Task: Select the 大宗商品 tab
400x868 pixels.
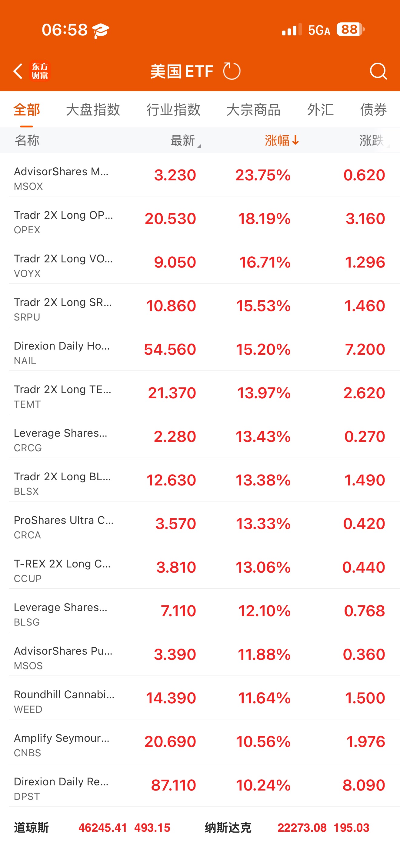Action: pyautogui.click(x=253, y=110)
